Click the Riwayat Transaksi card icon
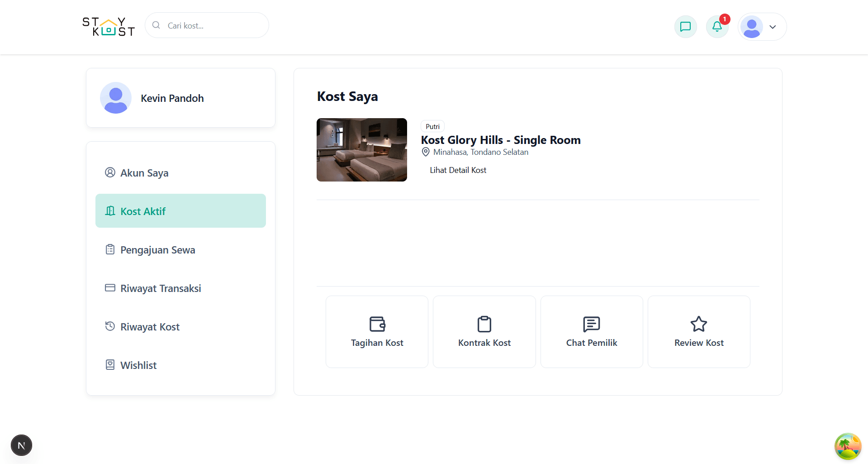868x464 pixels. [x=110, y=287]
